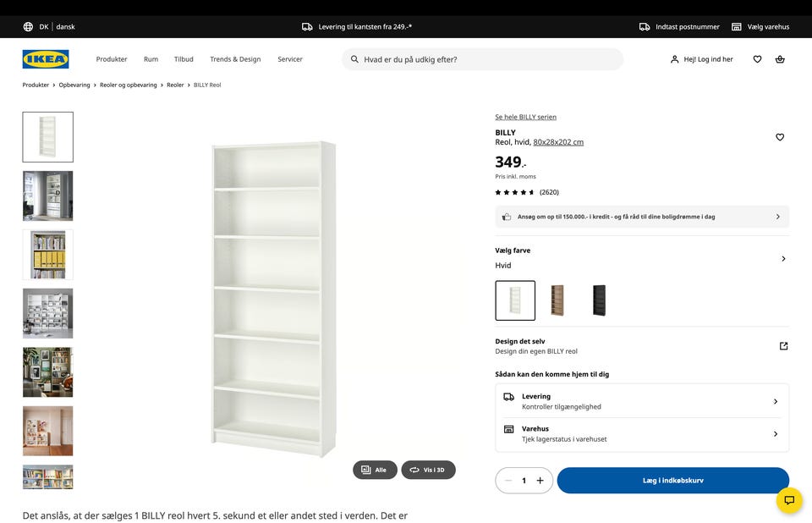Expand the Levering availability row
This screenshot has height=523, width=812.
[x=775, y=401]
